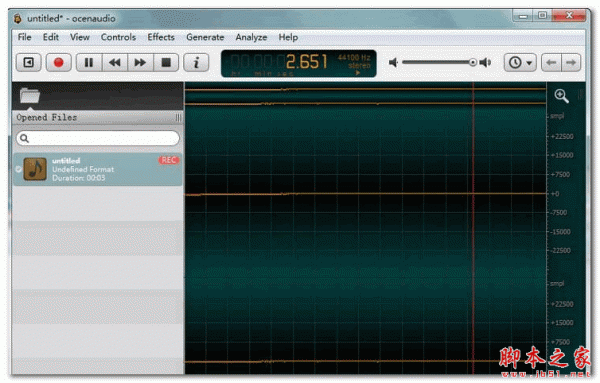Click the Duration: 00:03 text
Viewport: 600px width, 383px height.
click(78, 178)
